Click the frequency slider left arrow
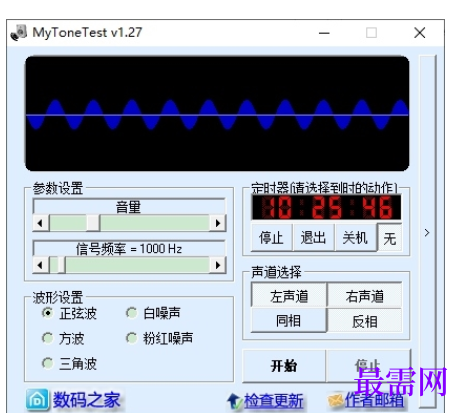This screenshot has height=413, width=466. point(41,265)
